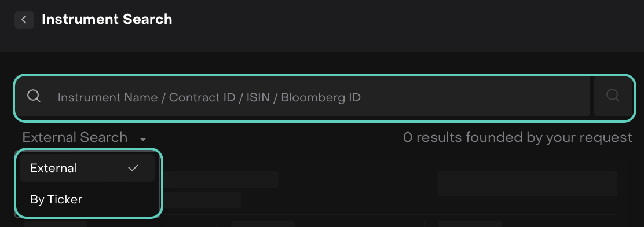Click the caret arrow after External Search

[142, 140]
